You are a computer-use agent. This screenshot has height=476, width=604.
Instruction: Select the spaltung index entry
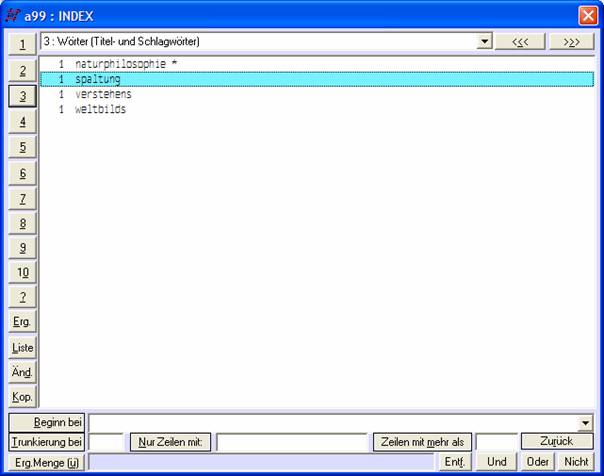click(317, 79)
